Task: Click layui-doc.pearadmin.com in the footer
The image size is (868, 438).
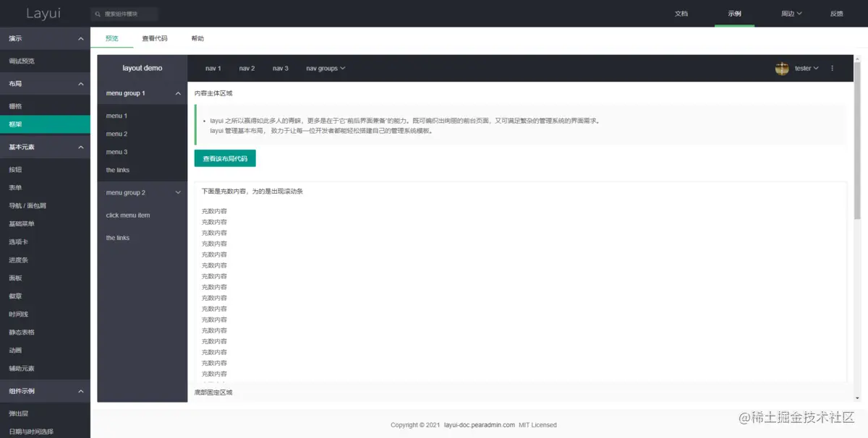Action: coord(479,425)
